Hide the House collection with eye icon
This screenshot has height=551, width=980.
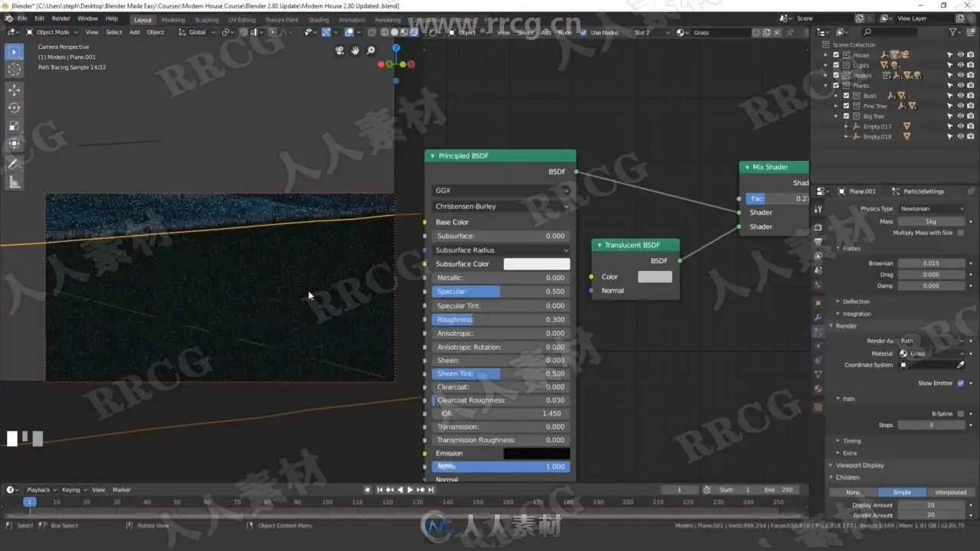click(960, 55)
